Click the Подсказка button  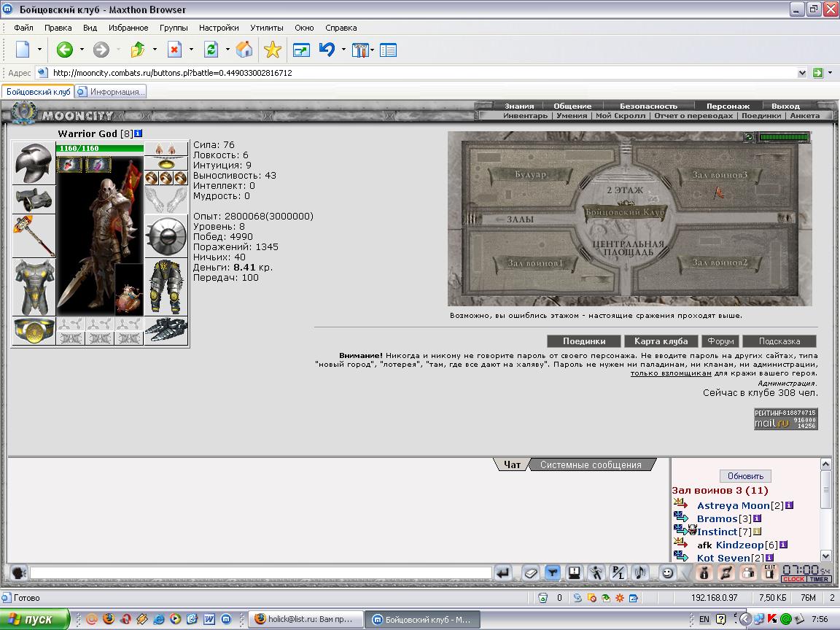pyautogui.click(x=779, y=341)
